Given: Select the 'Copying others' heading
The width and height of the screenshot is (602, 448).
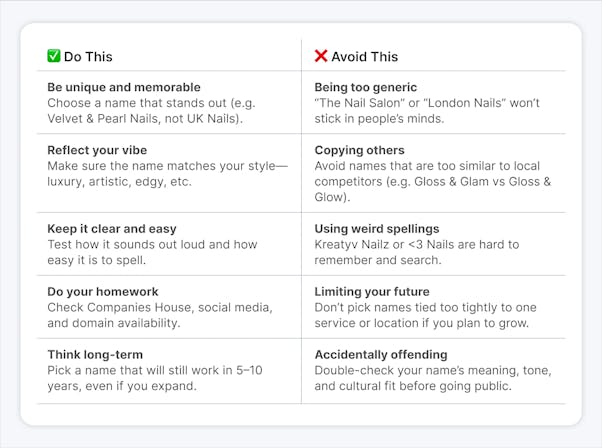Looking at the screenshot, I should (359, 150).
